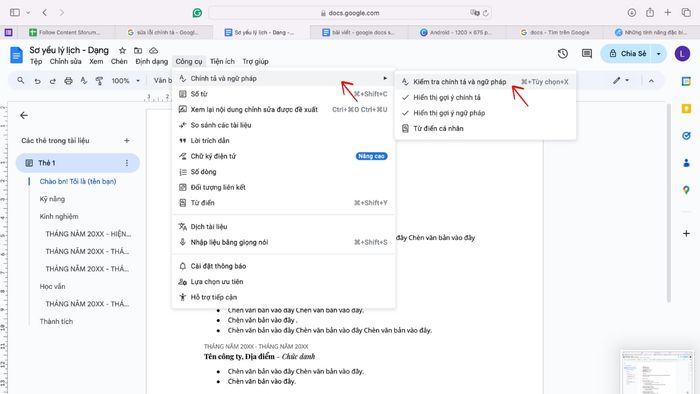Open editing mode pencil dropdown
Viewport: 700px width, 394px height.
[x=621, y=81]
